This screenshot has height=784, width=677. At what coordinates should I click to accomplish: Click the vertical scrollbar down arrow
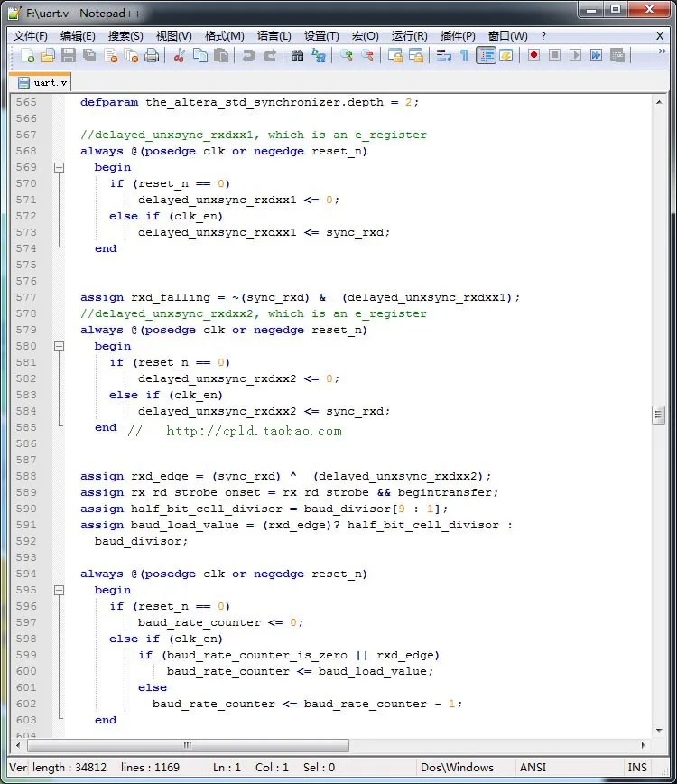(x=659, y=731)
